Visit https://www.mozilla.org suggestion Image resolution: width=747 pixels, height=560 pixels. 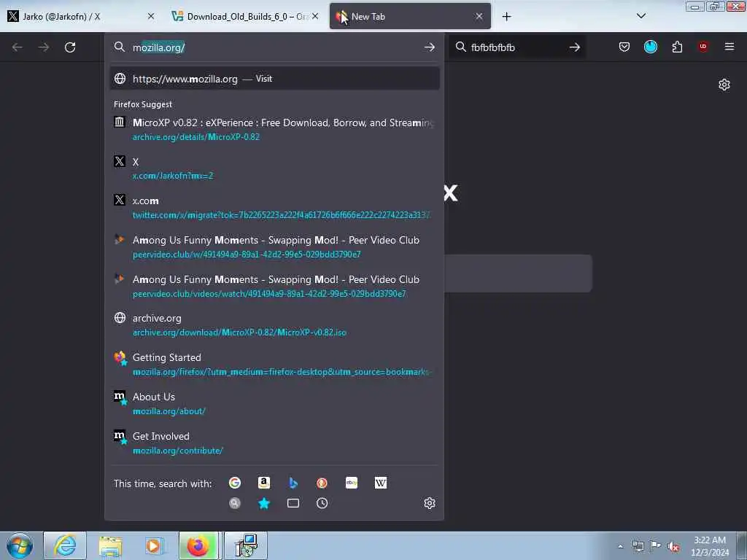click(274, 79)
